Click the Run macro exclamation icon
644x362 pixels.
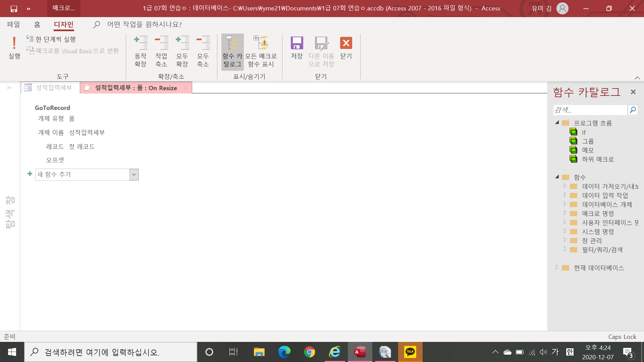14,44
